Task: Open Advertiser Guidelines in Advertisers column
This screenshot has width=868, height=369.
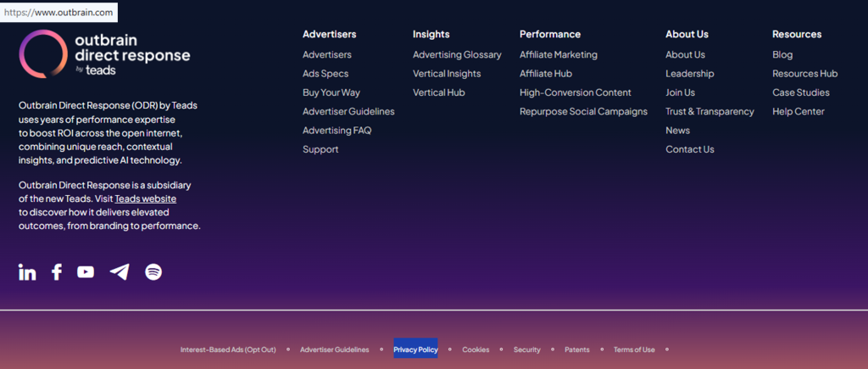Action: click(348, 111)
